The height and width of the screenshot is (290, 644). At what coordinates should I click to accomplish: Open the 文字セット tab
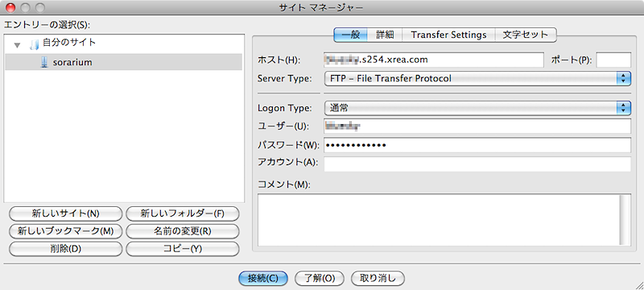point(526,35)
